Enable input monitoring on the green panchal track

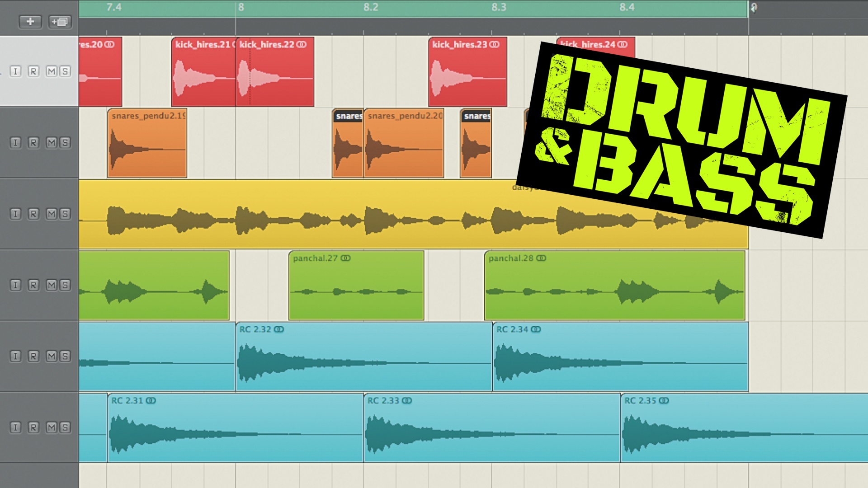coord(15,285)
